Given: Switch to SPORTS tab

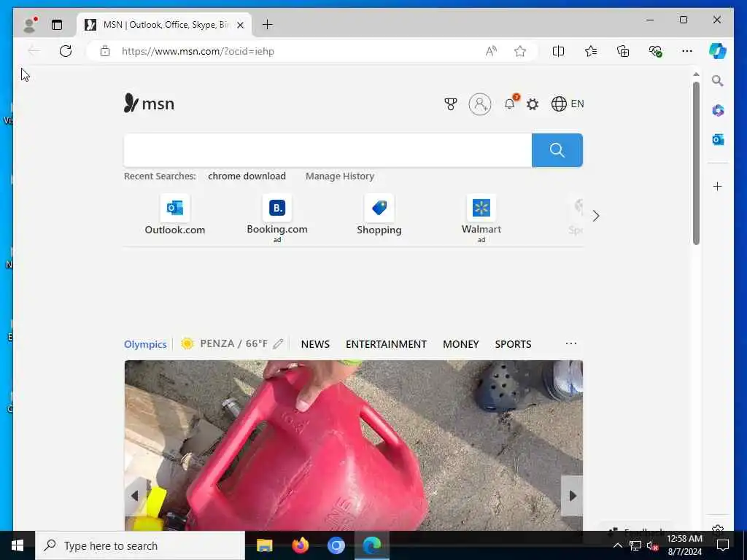Looking at the screenshot, I should coord(513,344).
